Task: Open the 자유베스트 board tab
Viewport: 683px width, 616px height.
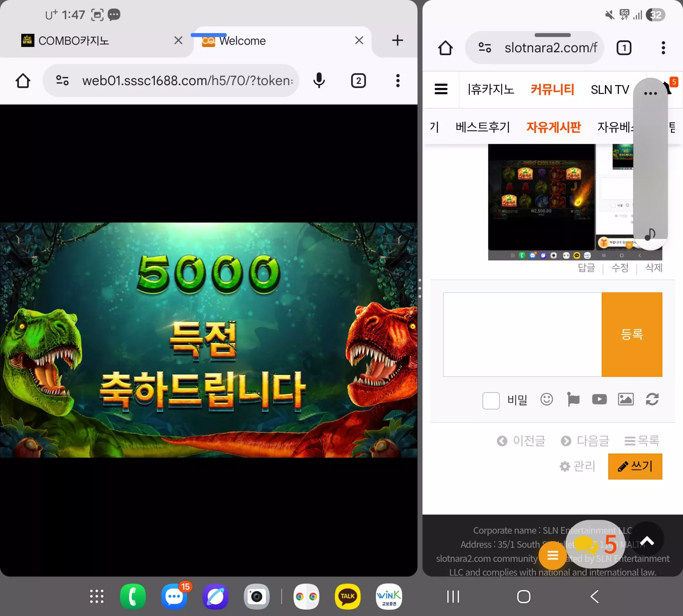Action: coord(616,127)
